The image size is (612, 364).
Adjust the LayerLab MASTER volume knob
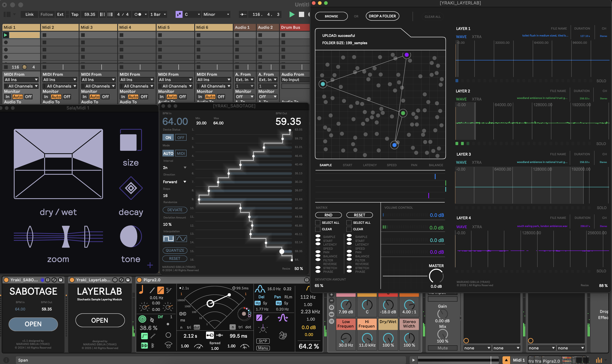pyautogui.click(x=436, y=276)
